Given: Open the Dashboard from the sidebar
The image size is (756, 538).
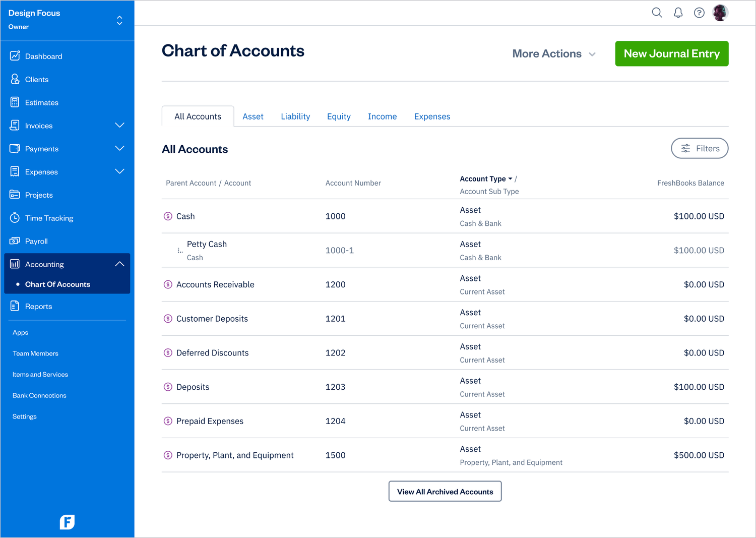Looking at the screenshot, I should pos(15,56).
